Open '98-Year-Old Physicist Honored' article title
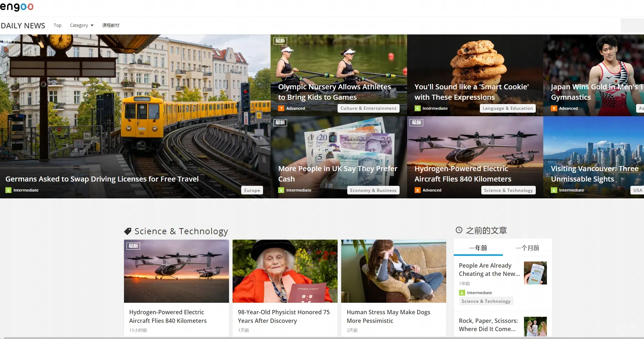Viewport: 644px width, 339px height. (x=284, y=316)
